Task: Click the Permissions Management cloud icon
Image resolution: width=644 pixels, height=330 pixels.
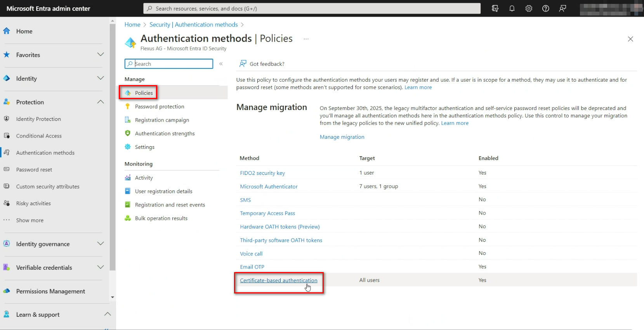Action: [x=7, y=291]
